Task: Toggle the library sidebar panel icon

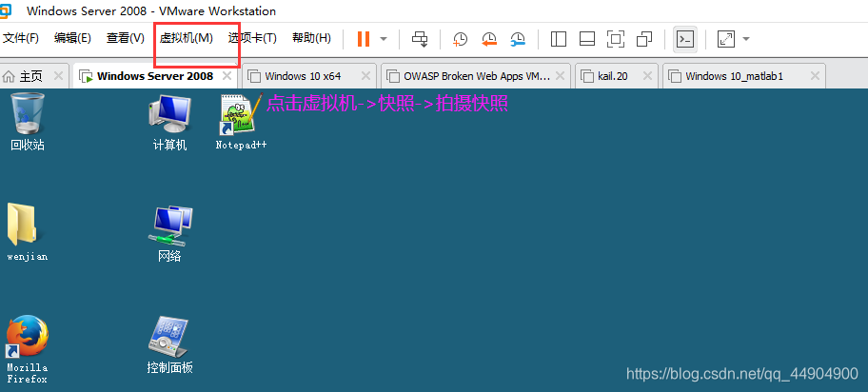Action: point(559,39)
